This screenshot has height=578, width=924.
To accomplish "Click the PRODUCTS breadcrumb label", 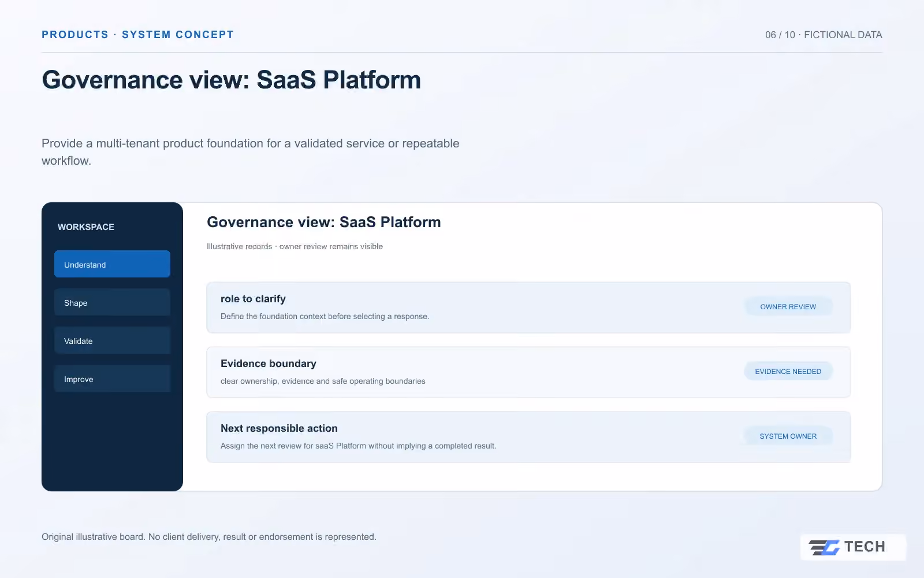I will (x=75, y=35).
